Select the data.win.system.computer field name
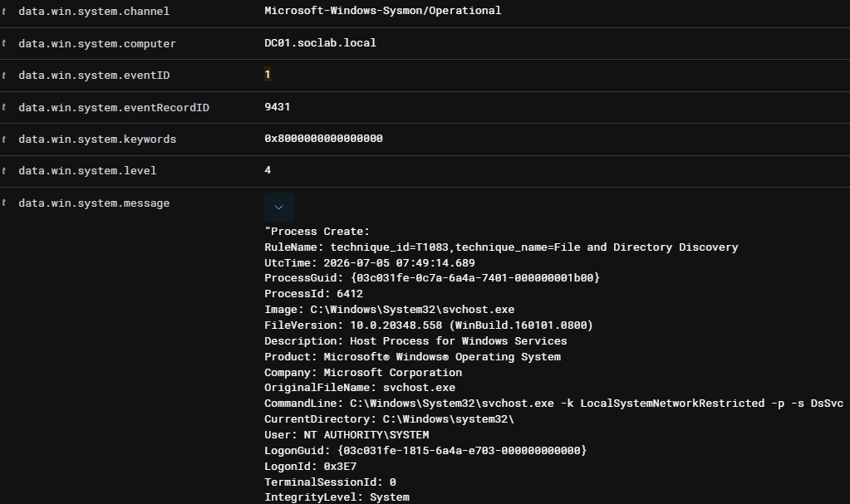850x504 pixels. point(97,43)
